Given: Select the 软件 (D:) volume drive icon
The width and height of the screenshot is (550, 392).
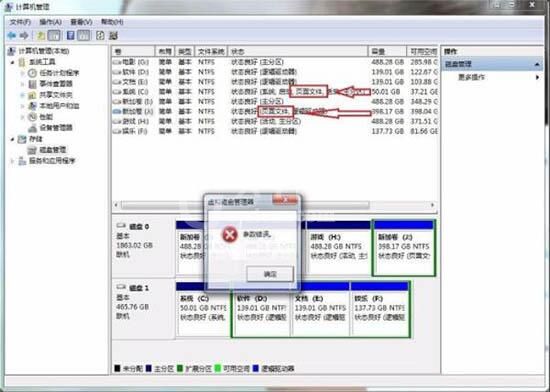Looking at the screenshot, I should click(x=117, y=72).
